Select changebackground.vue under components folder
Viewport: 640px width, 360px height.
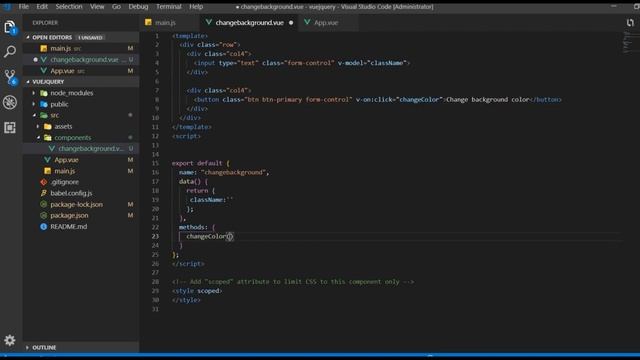81,149
